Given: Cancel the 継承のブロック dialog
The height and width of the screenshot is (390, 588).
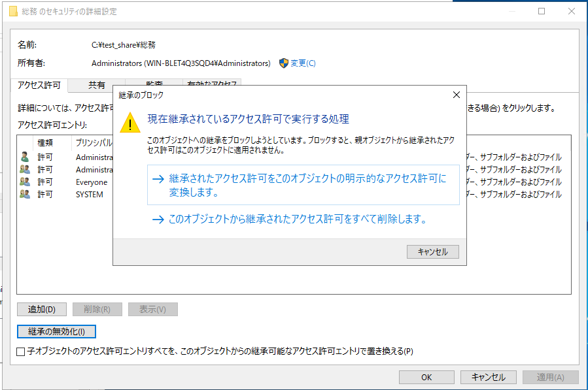Looking at the screenshot, I should pyautogui.click(x=433, y=252).
